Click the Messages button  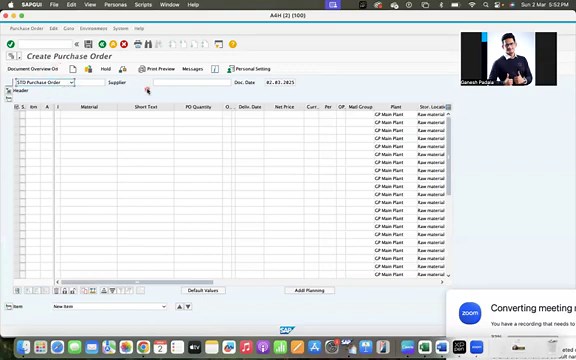(192, 69)
